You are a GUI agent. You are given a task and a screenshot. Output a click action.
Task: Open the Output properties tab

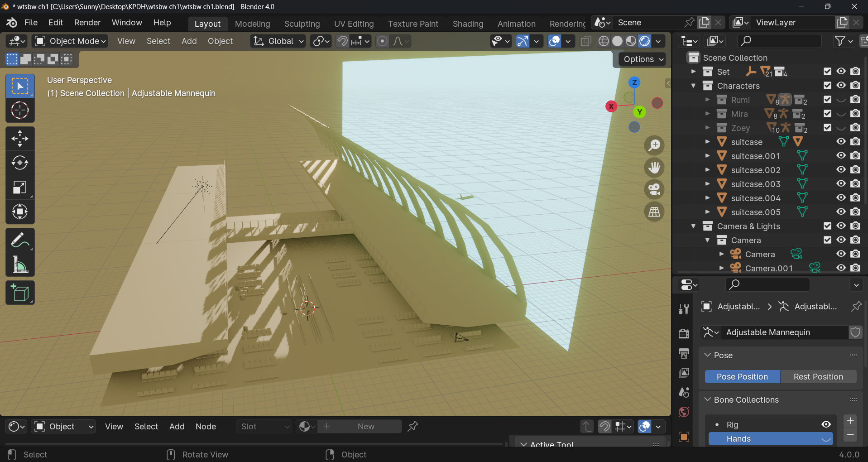[x=684, y=353]
